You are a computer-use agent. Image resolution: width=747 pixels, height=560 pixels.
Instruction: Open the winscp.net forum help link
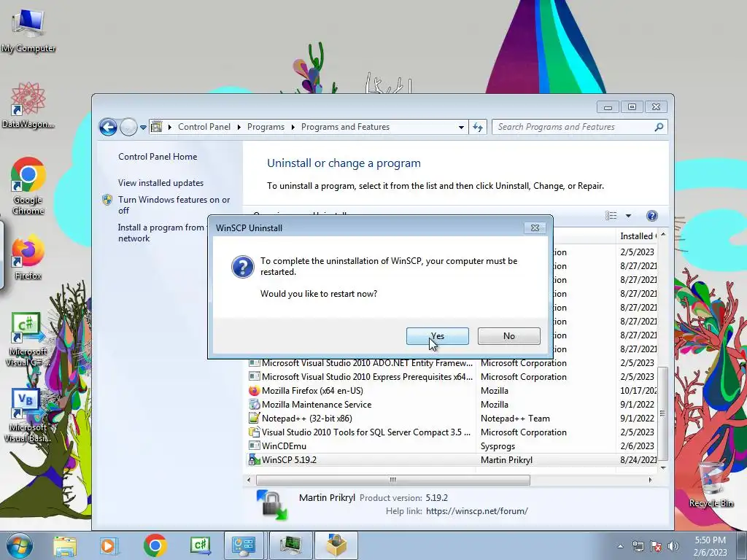(x=477, y=511)
